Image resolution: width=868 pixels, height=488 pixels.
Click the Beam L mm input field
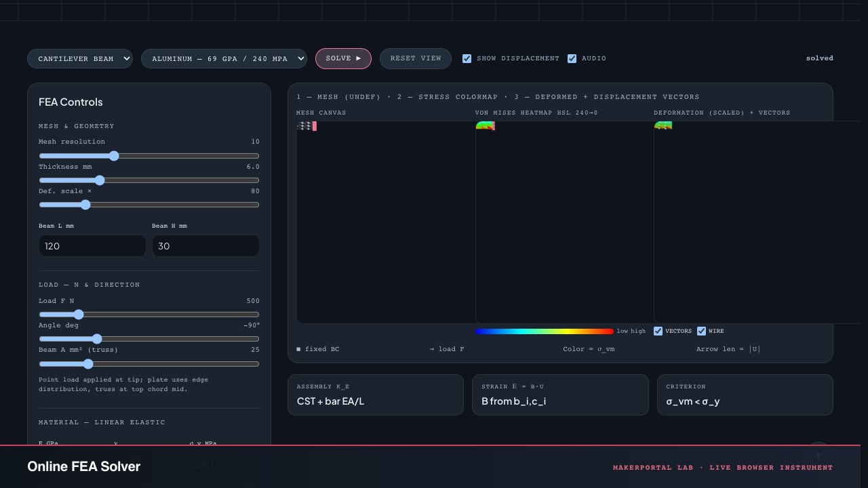[92, 246]
